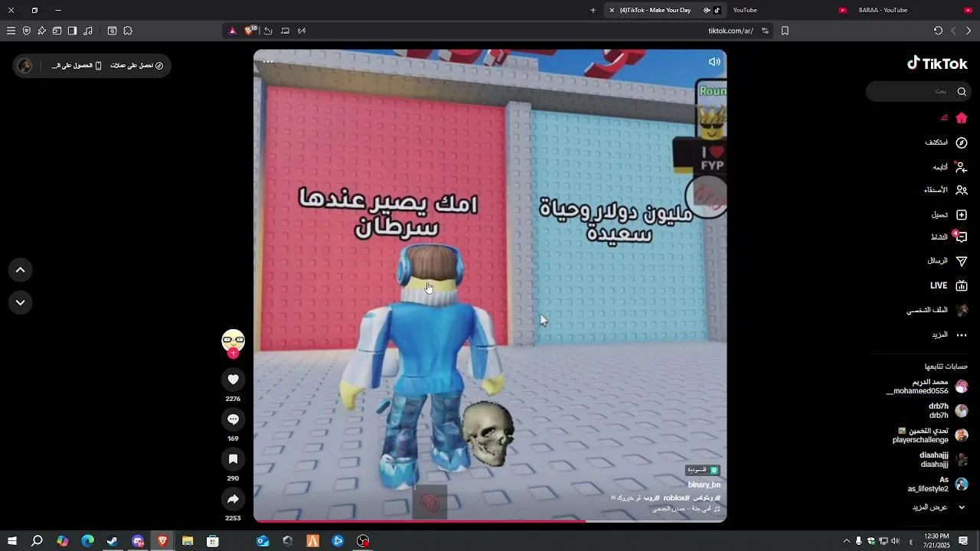Open the site settings icon in the address bar
The image size is (980, 551).
pos(765,31)
